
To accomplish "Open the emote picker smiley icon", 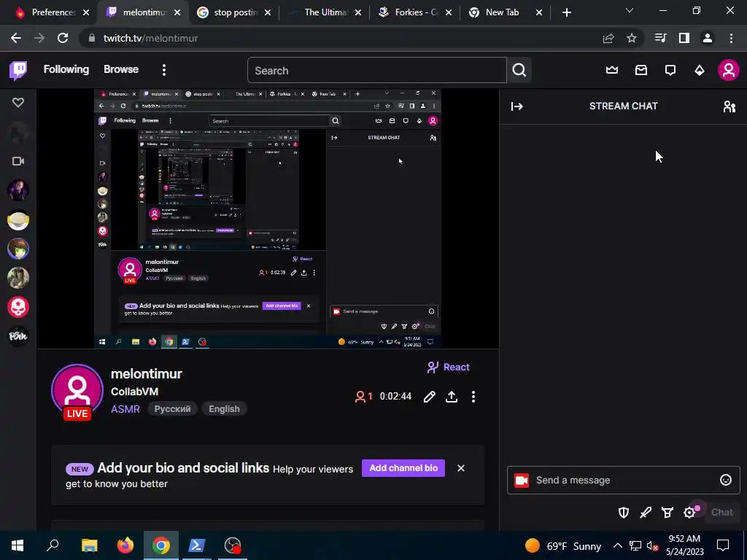I will coord(726,480).
